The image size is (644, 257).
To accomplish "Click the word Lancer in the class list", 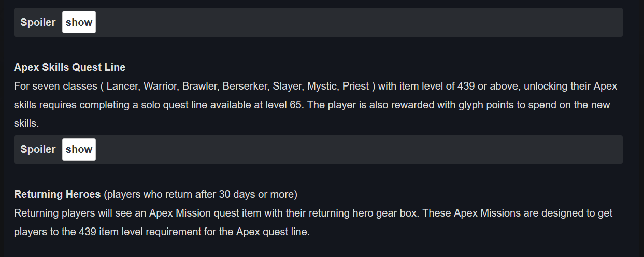I will click(x=122, y=86).
